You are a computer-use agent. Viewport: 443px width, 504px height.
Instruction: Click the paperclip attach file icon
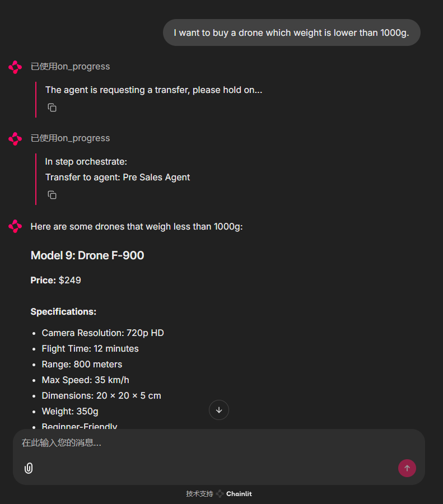pos(29,468)
